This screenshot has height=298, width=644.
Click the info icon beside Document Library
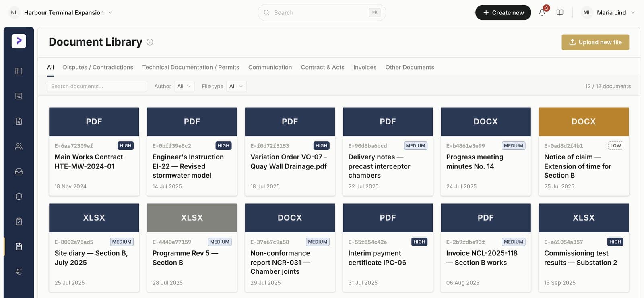pos(150,42)
